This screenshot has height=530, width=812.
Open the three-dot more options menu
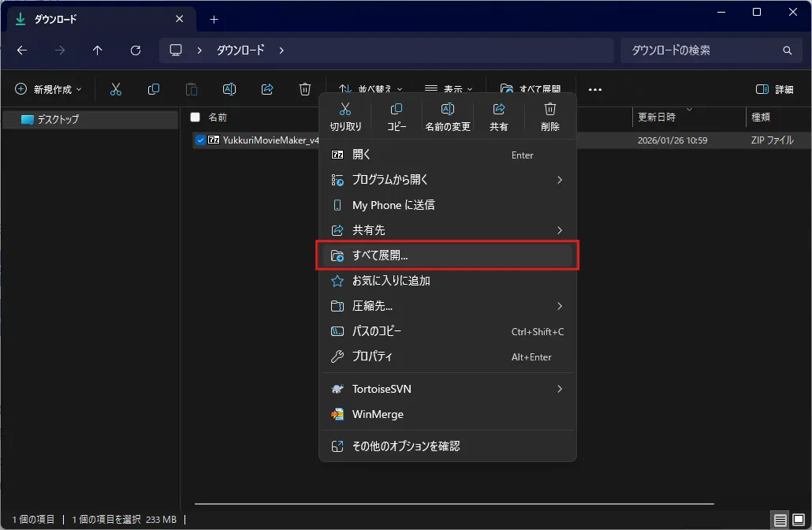tap(595, 90)
